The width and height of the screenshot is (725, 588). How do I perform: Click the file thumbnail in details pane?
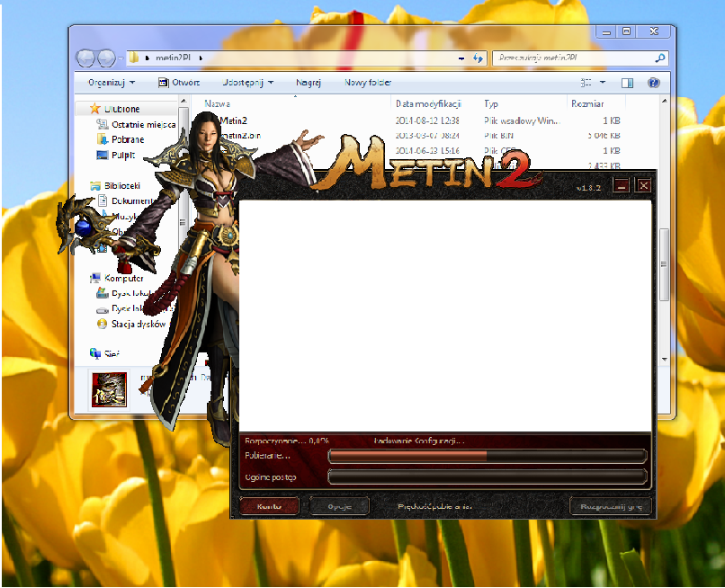coord(109,389)
